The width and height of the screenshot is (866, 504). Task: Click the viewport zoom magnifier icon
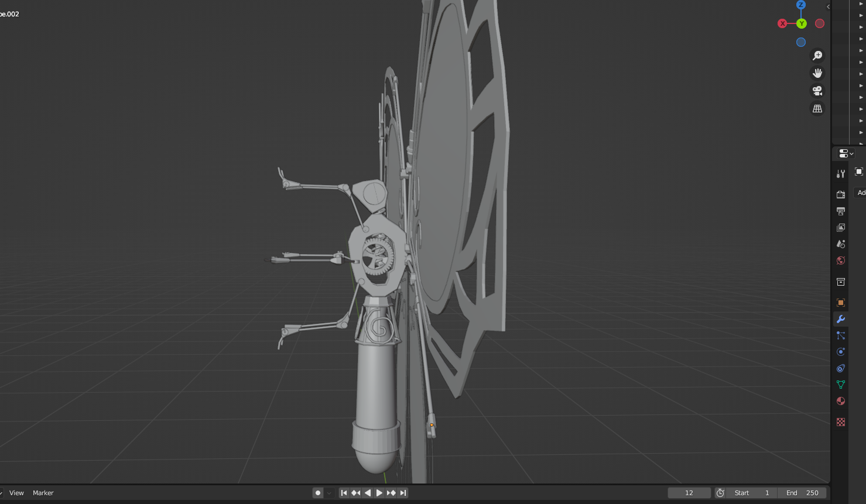click(817, 56)
